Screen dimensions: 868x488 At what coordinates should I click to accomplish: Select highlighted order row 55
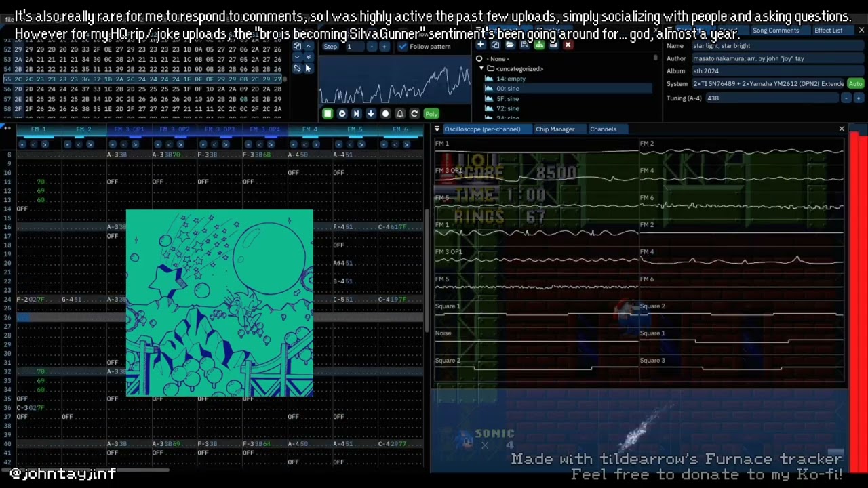(x=142, y=79)
